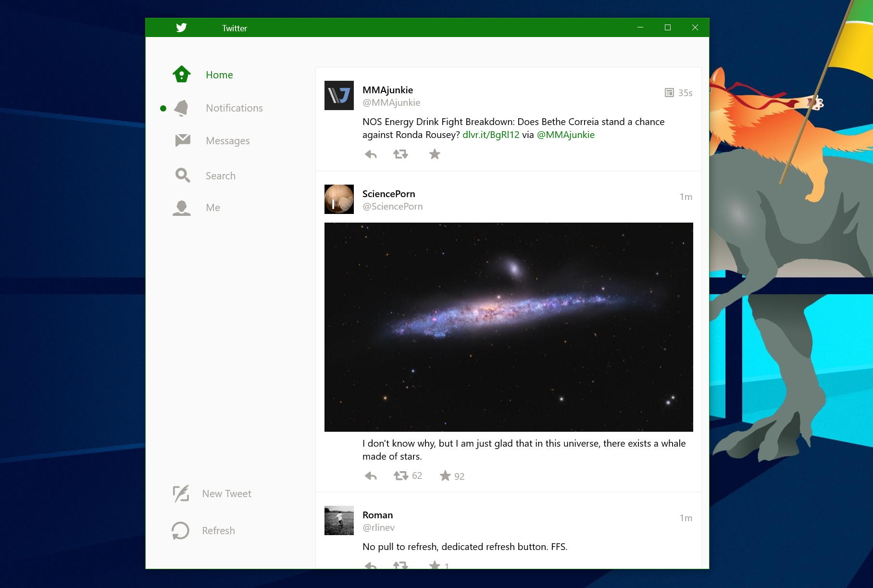Click the Search magnifier icon
Image resolution: width=873 pixels, height=588 pixels.
click(x=183, y=175)
